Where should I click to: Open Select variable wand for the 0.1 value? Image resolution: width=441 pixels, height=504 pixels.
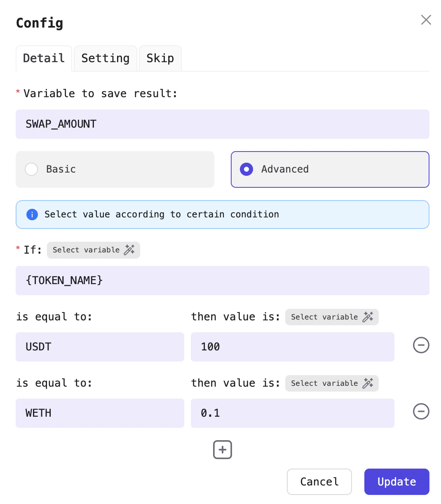click(367, 383)
